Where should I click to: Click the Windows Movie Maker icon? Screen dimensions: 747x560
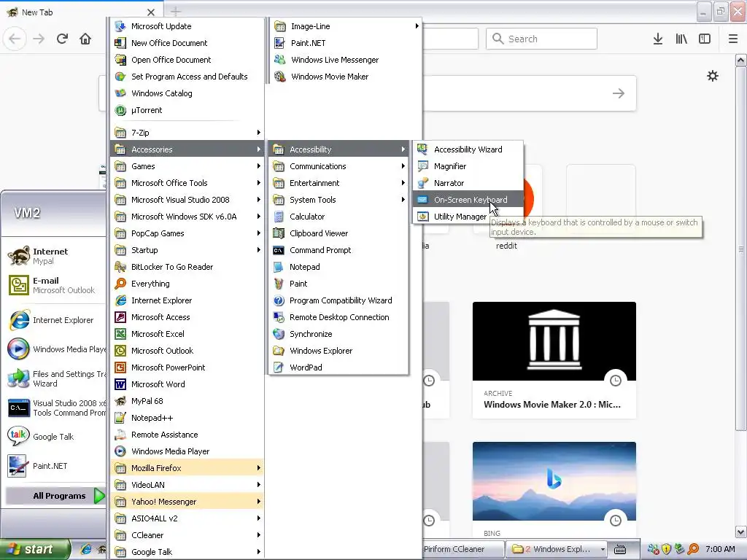click(280, 76)
